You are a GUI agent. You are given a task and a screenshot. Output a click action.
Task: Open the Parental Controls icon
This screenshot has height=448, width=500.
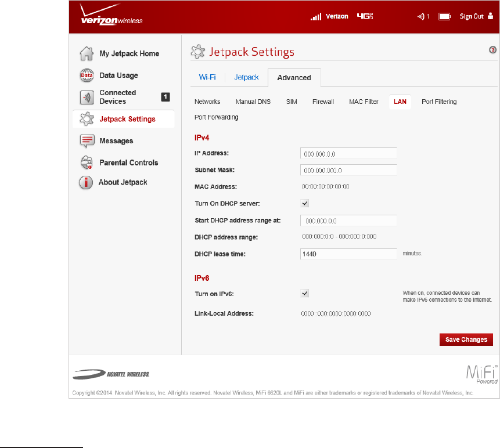tap(86, 163)
